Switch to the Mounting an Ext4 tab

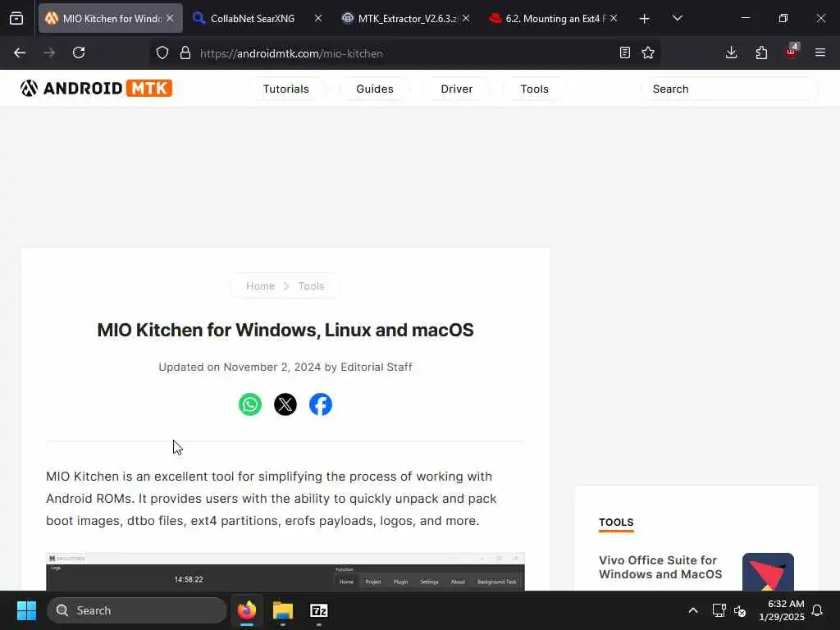coord(555,18)
